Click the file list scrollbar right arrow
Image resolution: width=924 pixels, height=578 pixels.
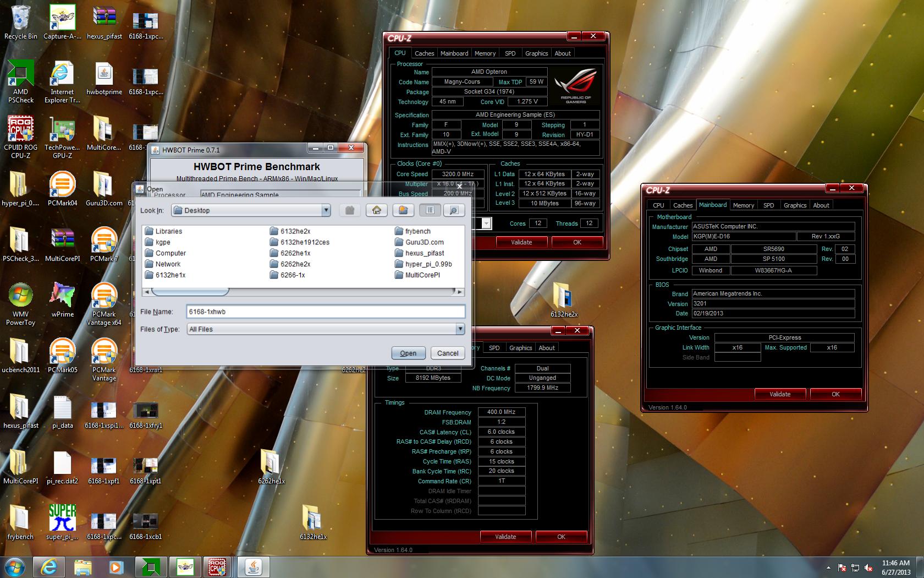point(460,292)
